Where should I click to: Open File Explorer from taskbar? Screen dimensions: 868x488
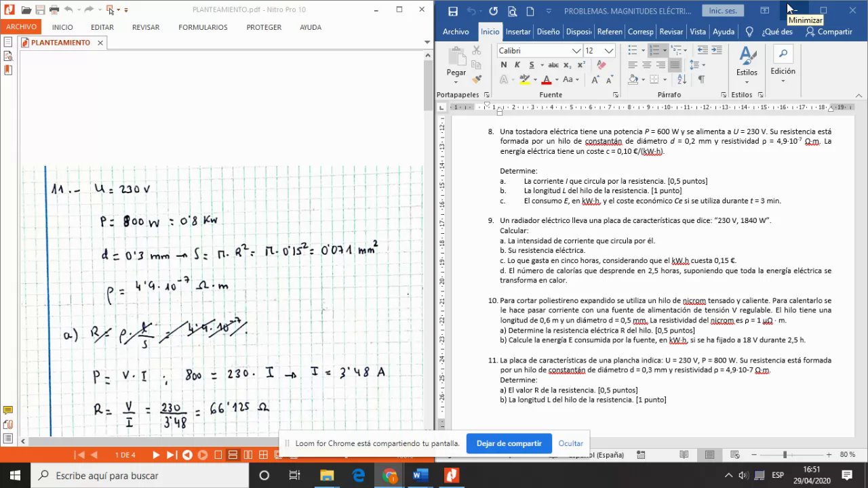[x=327, y=475]
